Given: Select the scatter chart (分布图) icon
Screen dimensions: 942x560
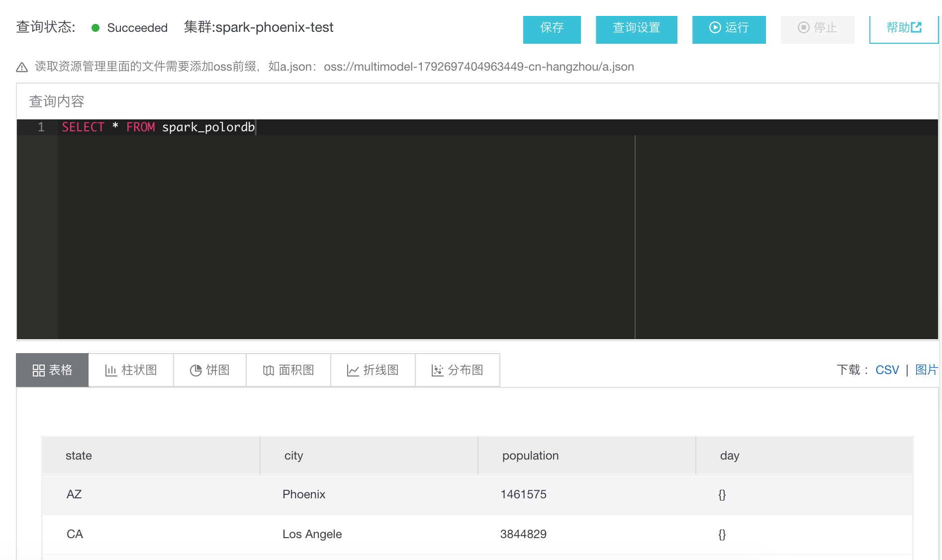Looking at the screenshot, I should point(437,370).
